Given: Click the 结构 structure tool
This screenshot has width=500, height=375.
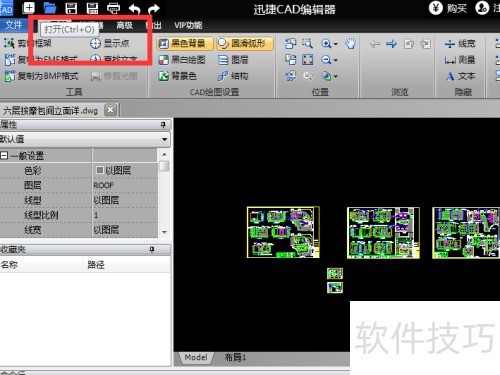Looking at the screenshot, I should 233,76.
